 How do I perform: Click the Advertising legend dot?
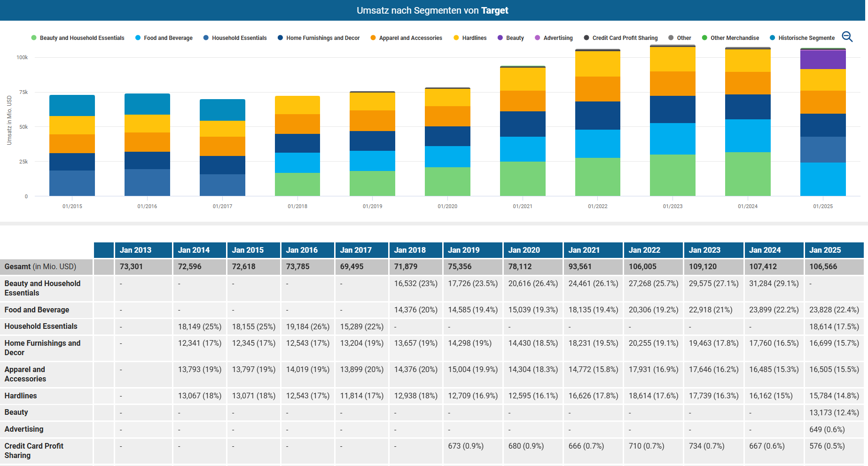pos(538,38)
